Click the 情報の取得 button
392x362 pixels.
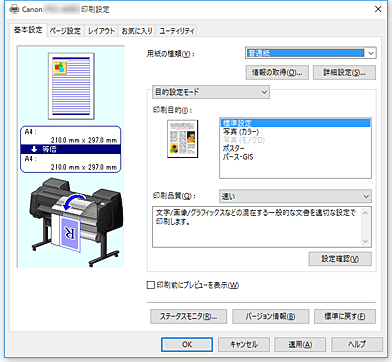coord(277,72)
